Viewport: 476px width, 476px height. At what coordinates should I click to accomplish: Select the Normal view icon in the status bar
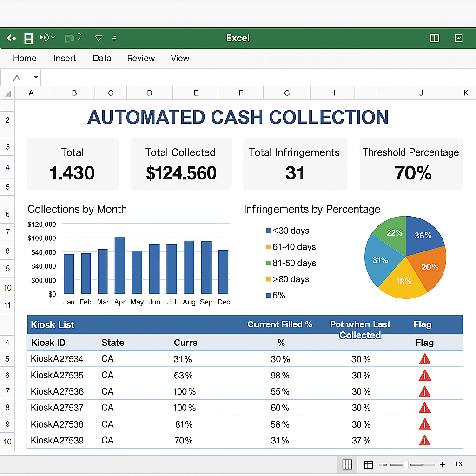[x=347, y=464]
